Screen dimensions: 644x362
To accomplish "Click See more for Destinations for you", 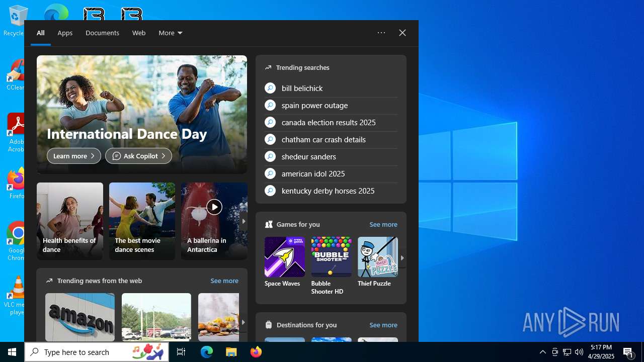I will pyautogui.click(x=383, y=325).
